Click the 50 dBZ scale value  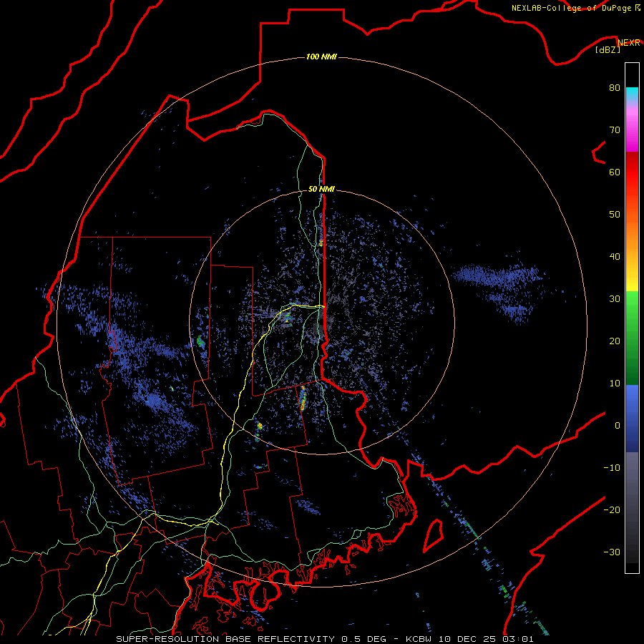(615, 215)
